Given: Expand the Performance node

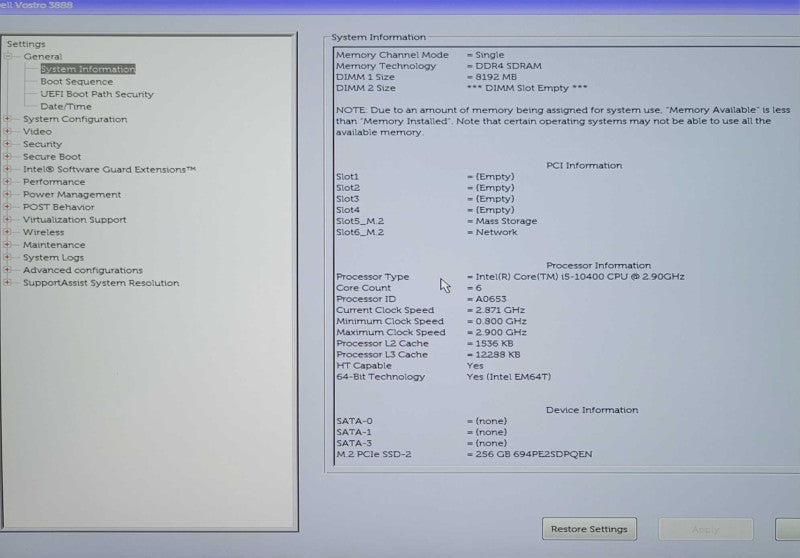Looking at the screenshot, I should pos(8,182).
